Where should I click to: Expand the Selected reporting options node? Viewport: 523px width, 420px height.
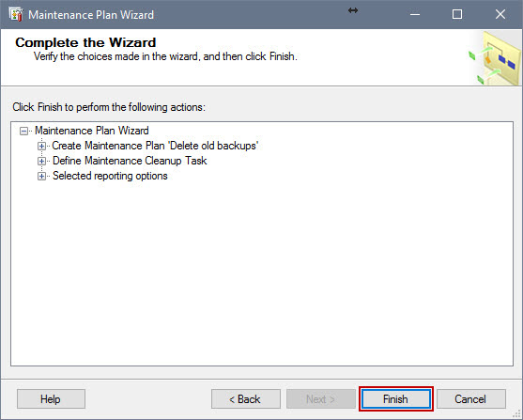click(41, 176)
